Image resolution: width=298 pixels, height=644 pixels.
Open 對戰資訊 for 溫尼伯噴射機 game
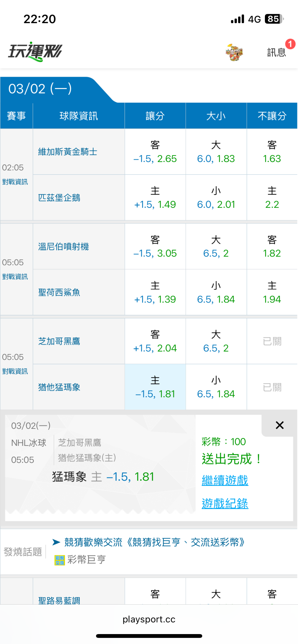pos(15,277)
